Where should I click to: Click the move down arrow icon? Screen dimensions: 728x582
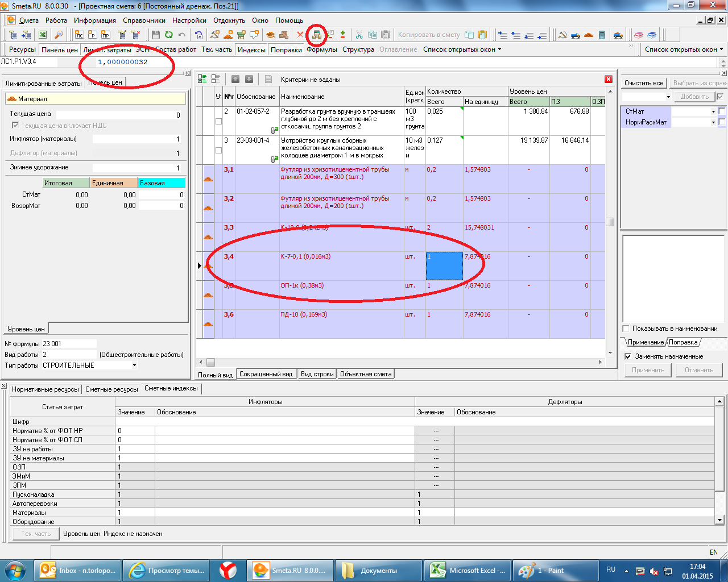249,79
